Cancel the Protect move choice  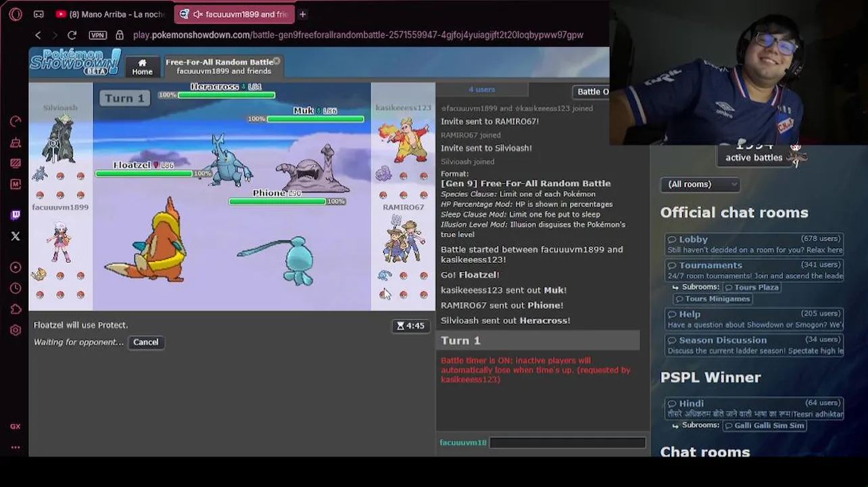146,342
